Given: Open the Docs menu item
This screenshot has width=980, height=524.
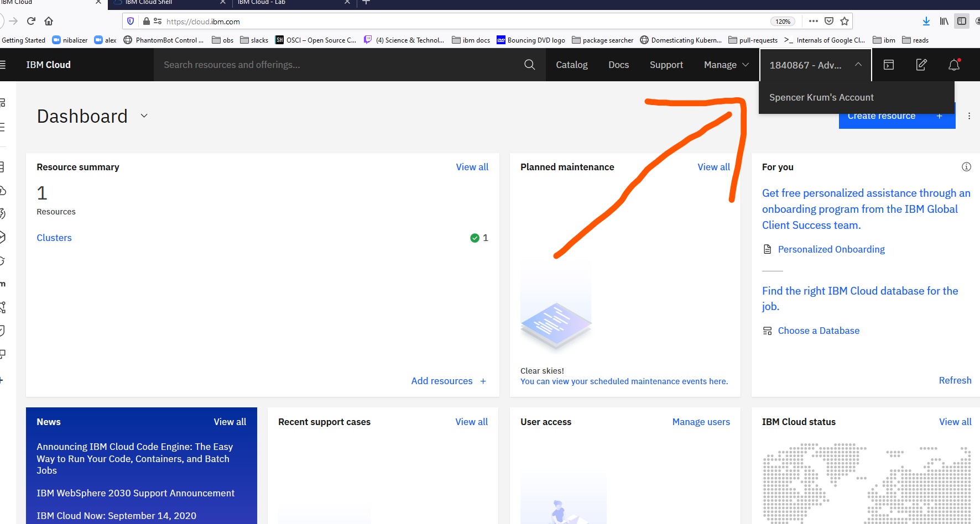Looking at the screenshot, I should pos(618,65).
